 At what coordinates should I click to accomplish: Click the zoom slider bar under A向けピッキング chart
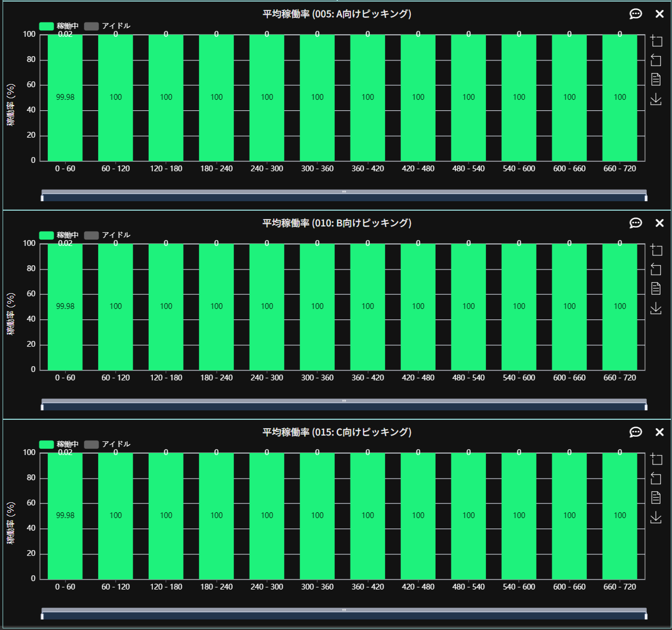(x=344, y=198)
